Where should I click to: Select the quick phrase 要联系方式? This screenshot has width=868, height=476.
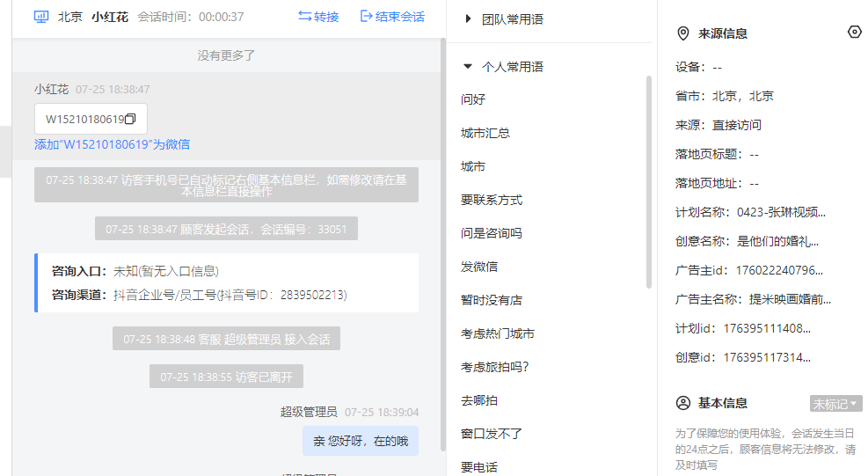pos(491,200)
